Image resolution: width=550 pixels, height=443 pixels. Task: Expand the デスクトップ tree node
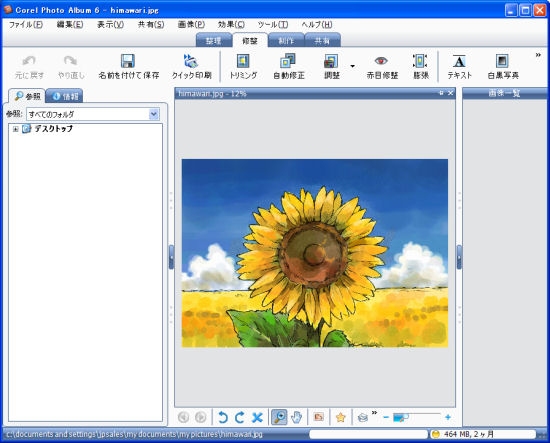15,129
